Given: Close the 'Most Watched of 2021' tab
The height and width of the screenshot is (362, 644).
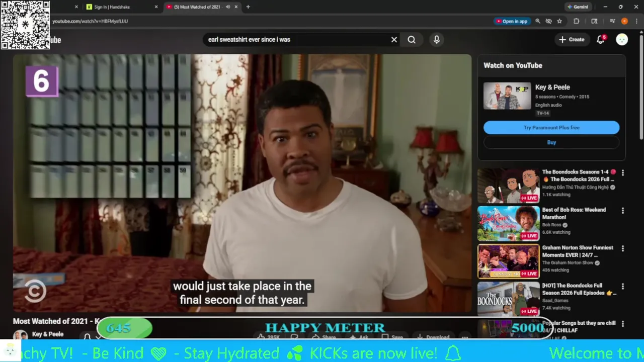Looking at the screenshot, I should 236,7.
